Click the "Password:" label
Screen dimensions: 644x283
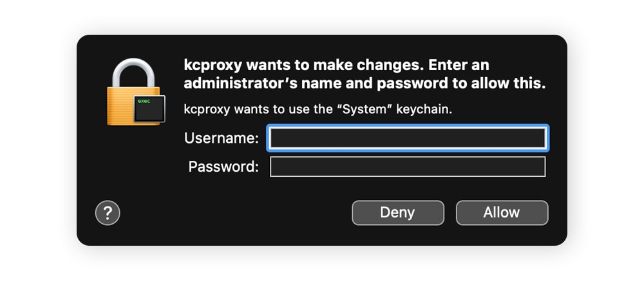(223, 167)
